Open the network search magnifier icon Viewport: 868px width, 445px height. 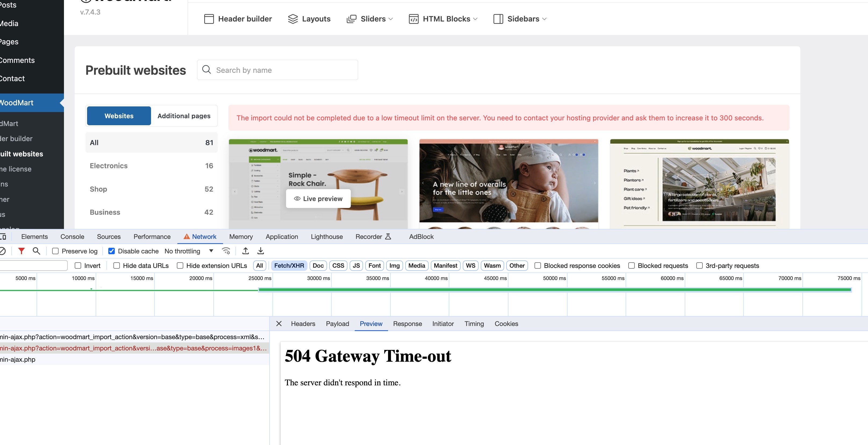36,251
